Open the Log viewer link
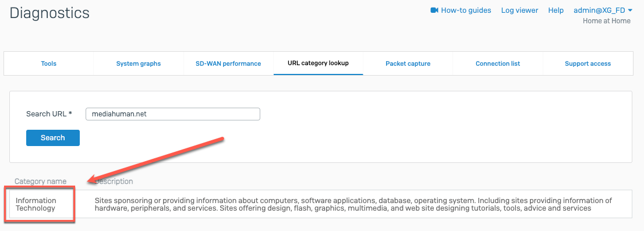Screen dimensions: 644x231 click(519, 10)
